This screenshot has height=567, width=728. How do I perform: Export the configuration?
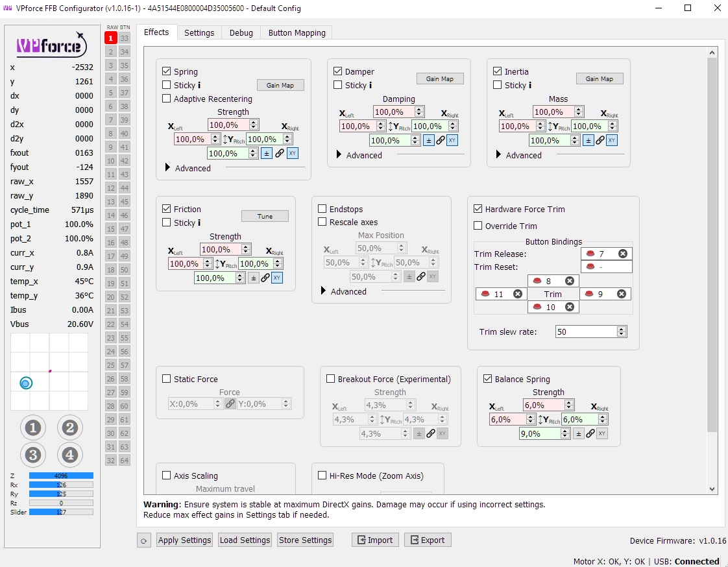(x=428, y=540)
